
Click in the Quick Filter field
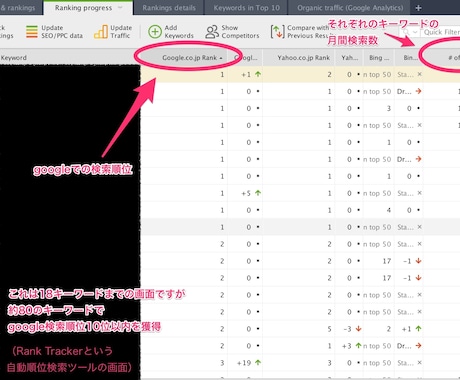point(441,32)
